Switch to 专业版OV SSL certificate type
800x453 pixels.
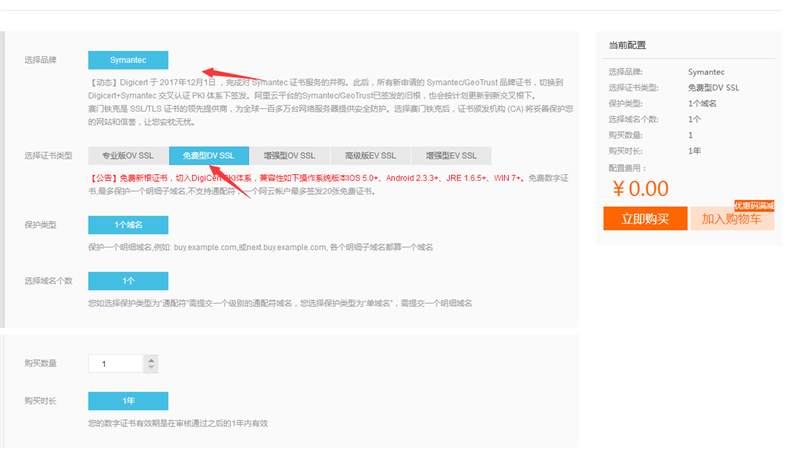[128, 156]
